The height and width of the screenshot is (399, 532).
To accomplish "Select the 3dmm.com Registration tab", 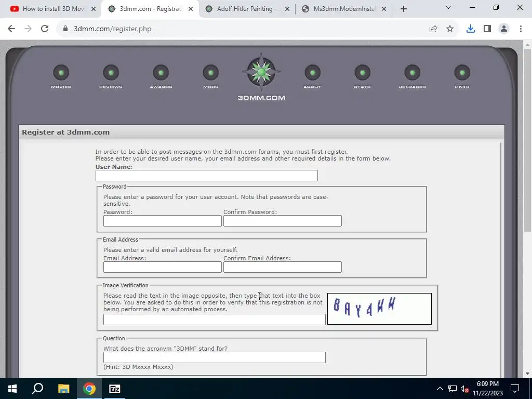I will 149,9.
